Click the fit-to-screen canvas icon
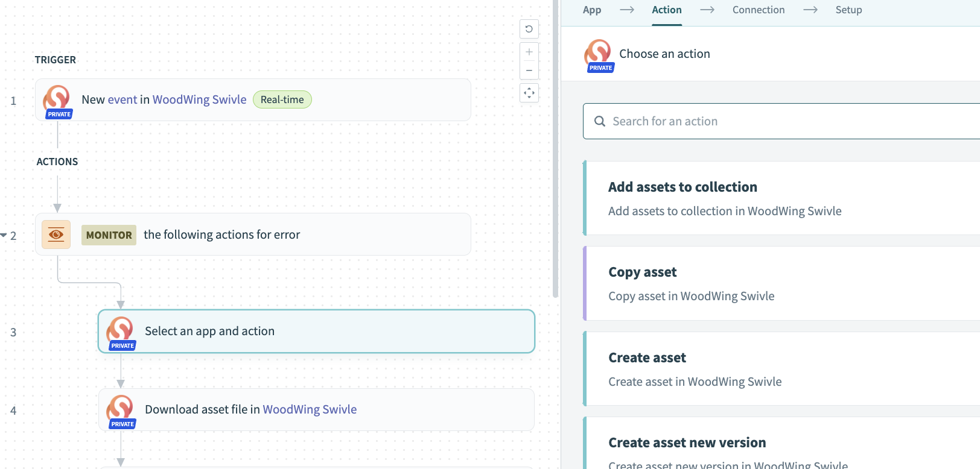 [x=529, y=93]
